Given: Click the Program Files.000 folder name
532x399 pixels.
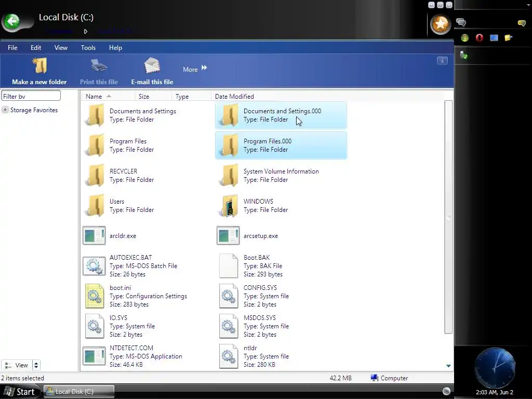Looking at the screenshot, I should (268, 141).
